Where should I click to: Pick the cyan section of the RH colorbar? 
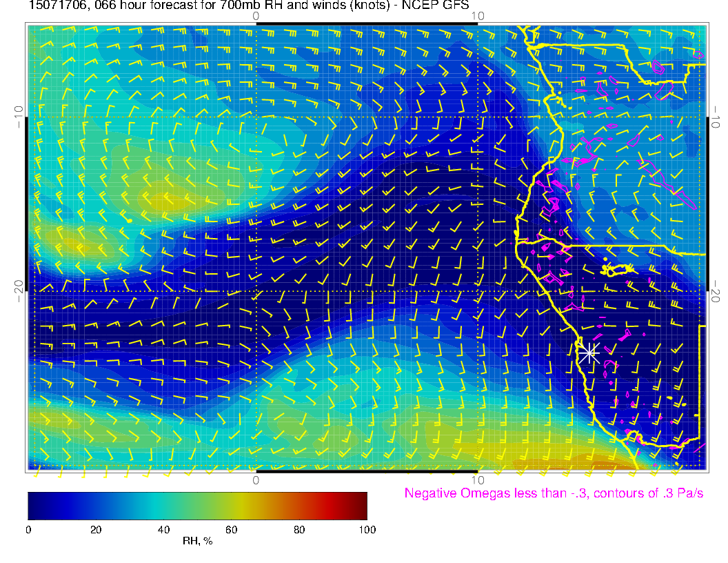point(159,506)
